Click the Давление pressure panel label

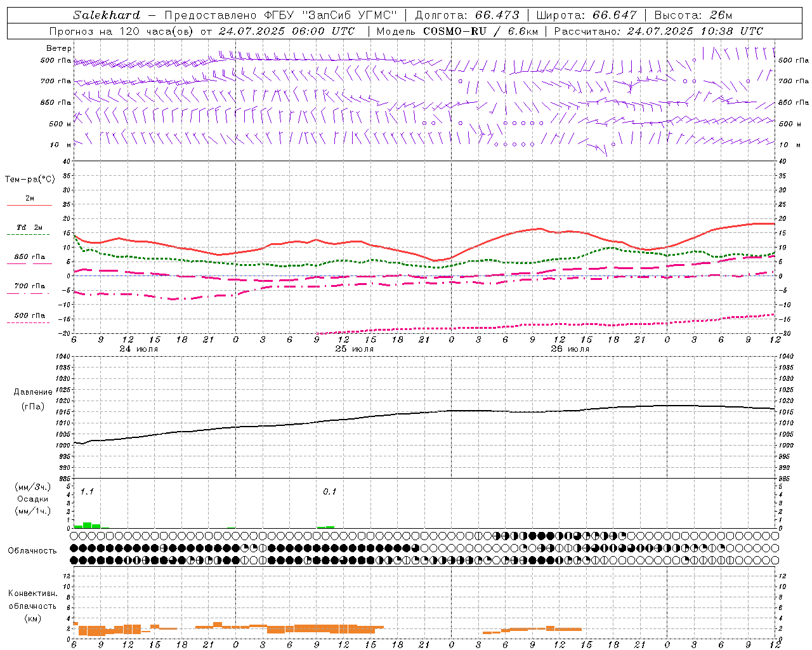point(33,392)
